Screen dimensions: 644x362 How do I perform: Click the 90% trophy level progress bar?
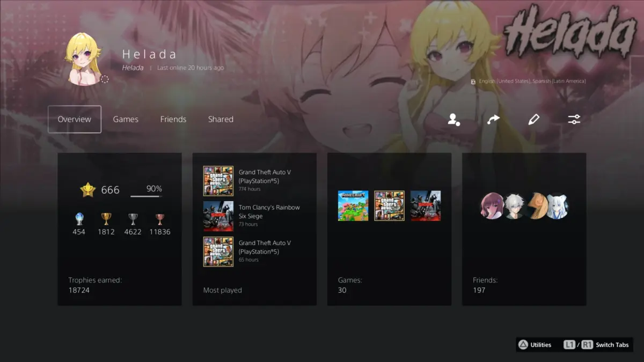pos(147,196)
